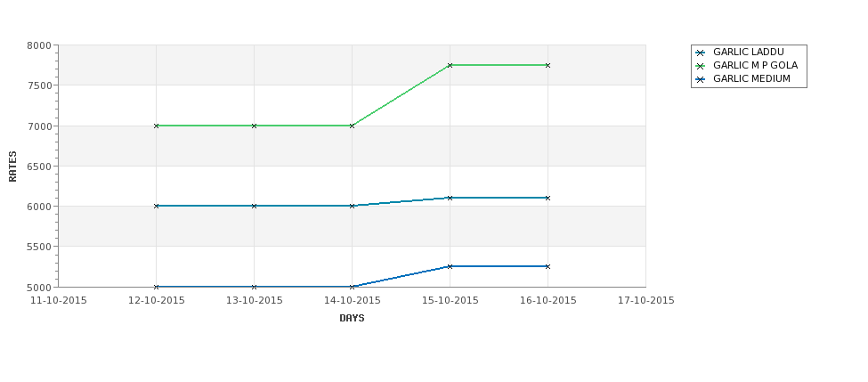The width and height of the screenshot is (868, 382).
Task: Click Garlic Laddu legend marker icon
Action: click(x=701, y=53)
